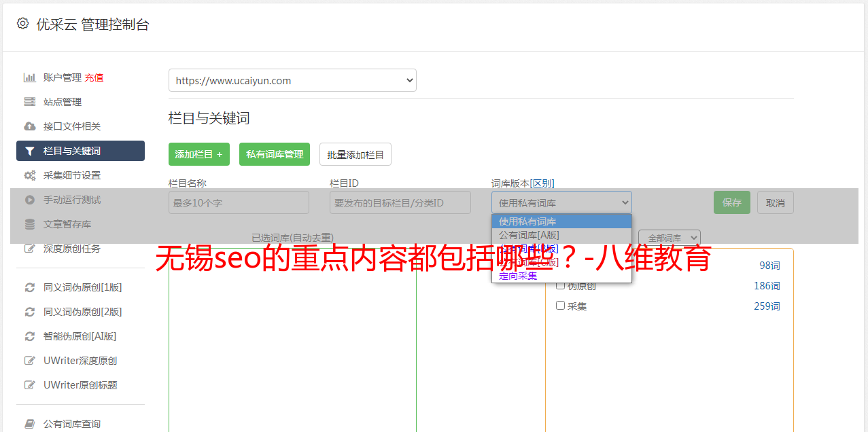Click the 259词 count for 采集
Screen dimensions: 868x432
(x=767, y=306)
